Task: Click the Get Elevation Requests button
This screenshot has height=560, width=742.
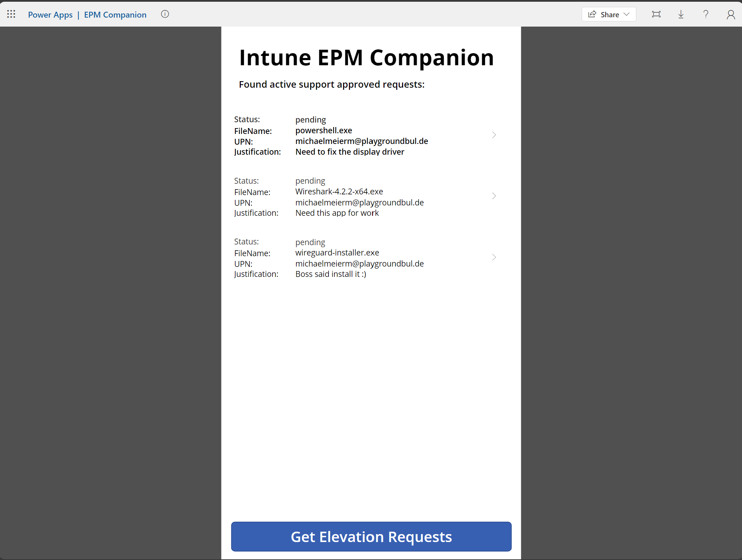Action: click(x=371, y=537)
